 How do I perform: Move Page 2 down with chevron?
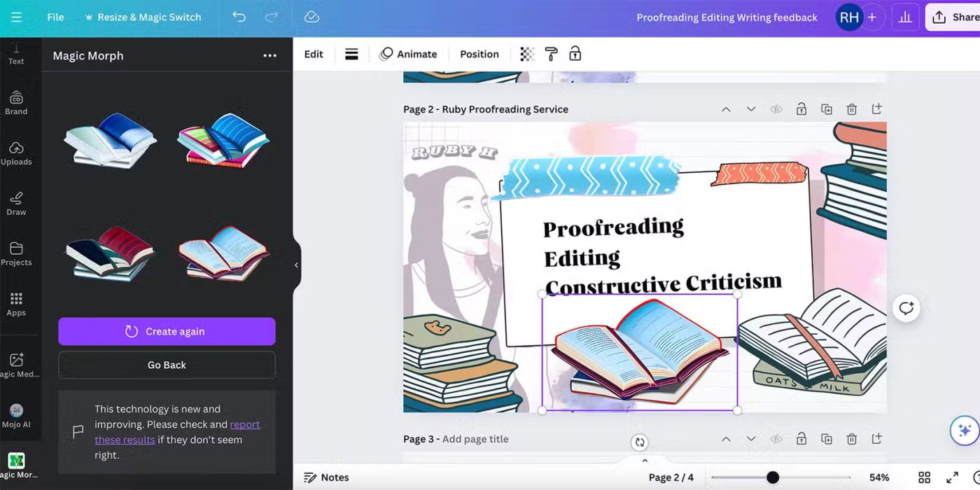click(750, 109)
